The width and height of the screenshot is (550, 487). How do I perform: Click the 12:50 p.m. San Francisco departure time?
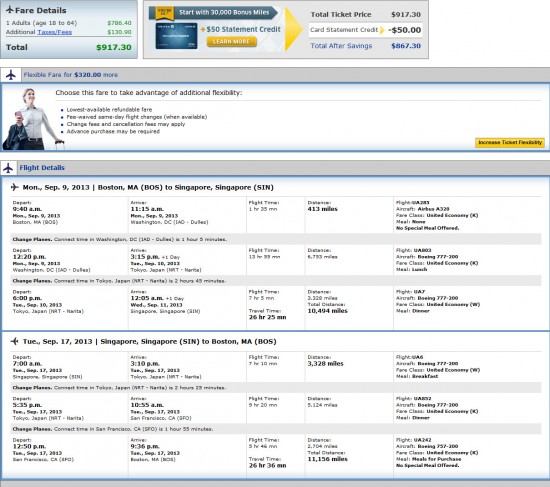pos(29,447)
